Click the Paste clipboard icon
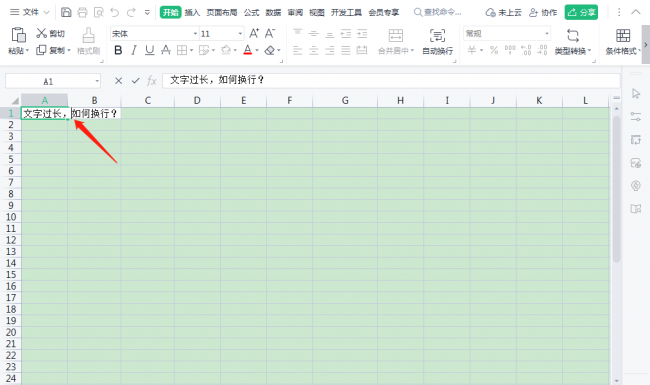This screenshot has width=650, height=385. pos(19,35)
